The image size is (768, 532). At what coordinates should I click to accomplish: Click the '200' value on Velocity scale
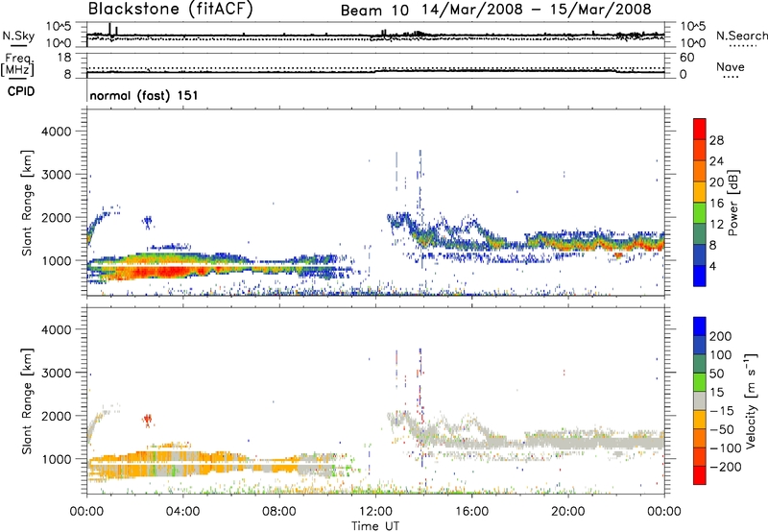click(721, 336)
